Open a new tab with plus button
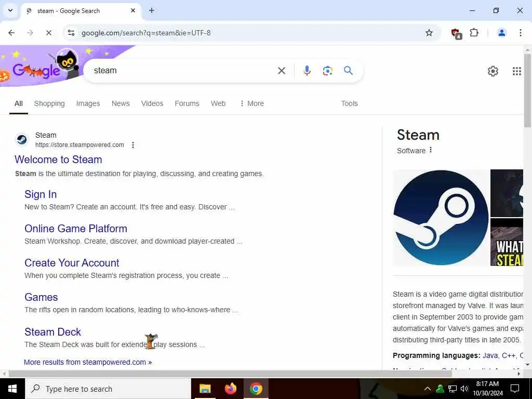 152,10
